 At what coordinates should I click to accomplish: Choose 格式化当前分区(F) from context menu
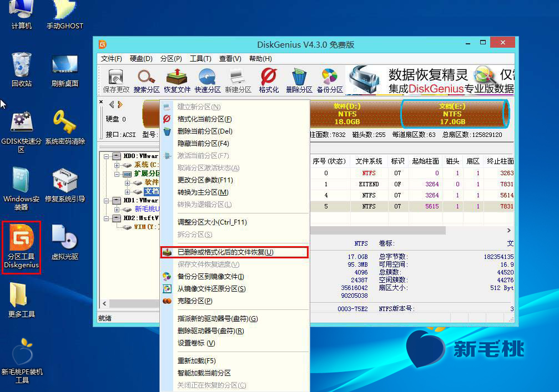click(x=234, y=119)
